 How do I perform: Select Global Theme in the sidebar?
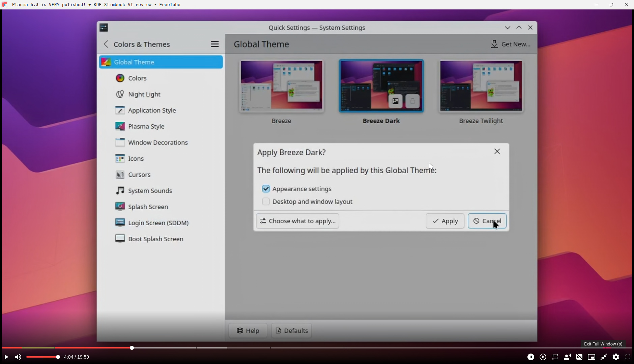pyautogui.click(x=161, y=62)
